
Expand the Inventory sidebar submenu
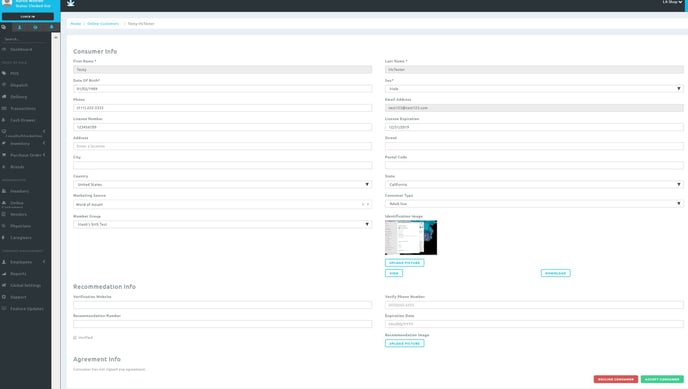[44, 143]
